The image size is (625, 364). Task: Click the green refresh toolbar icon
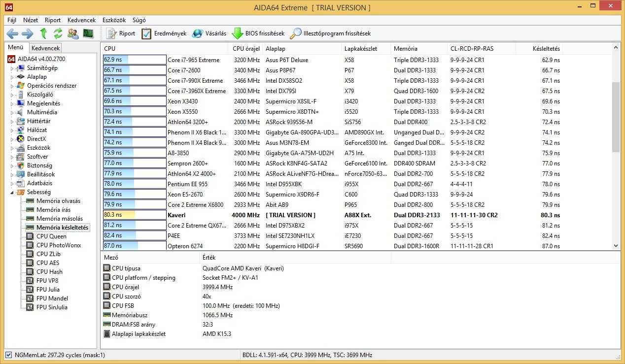click(x=58, y=33)
